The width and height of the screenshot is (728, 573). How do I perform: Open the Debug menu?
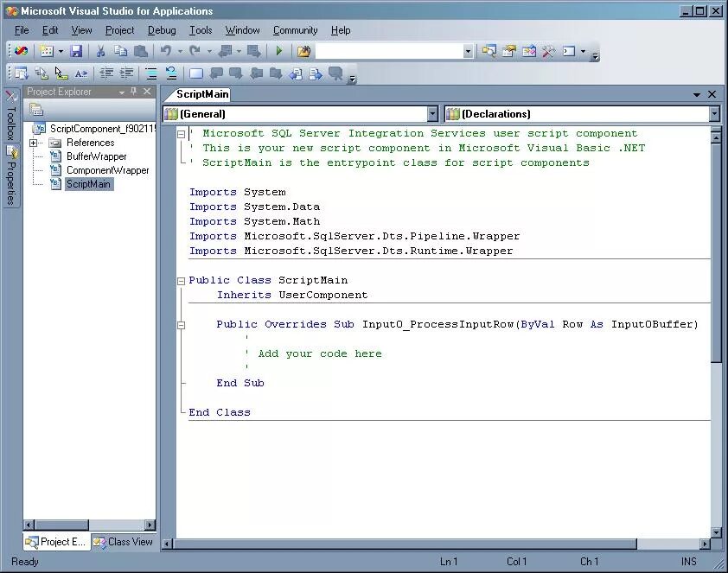pos(162,30)
